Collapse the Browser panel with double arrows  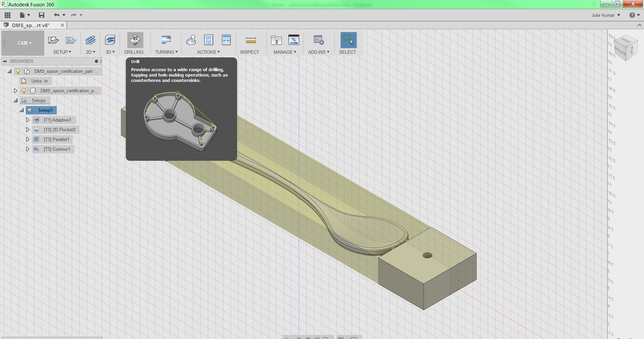click(x=5, y=61)
